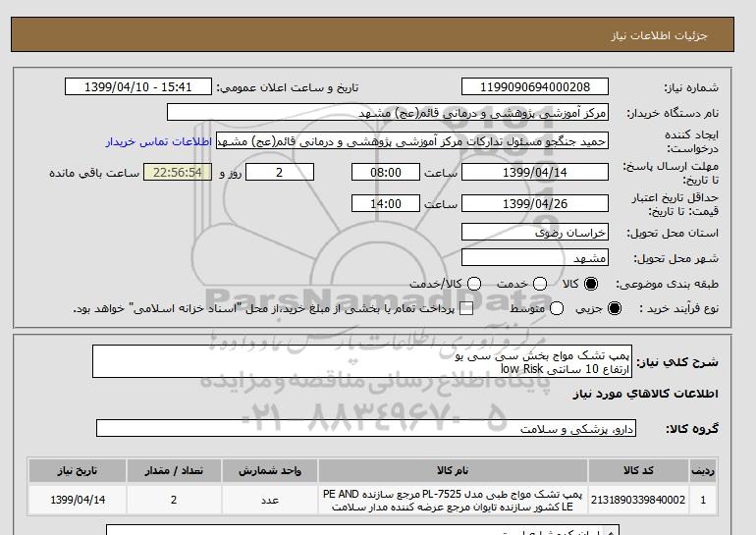This screenshot has height=535, width=756.
Task: Click the نام کالا column header
Action: pos(453,471)
